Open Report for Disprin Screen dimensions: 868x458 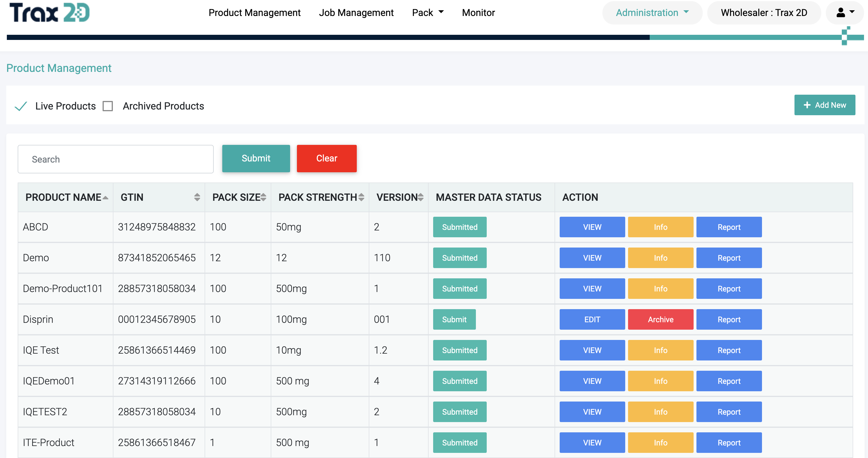729,319
